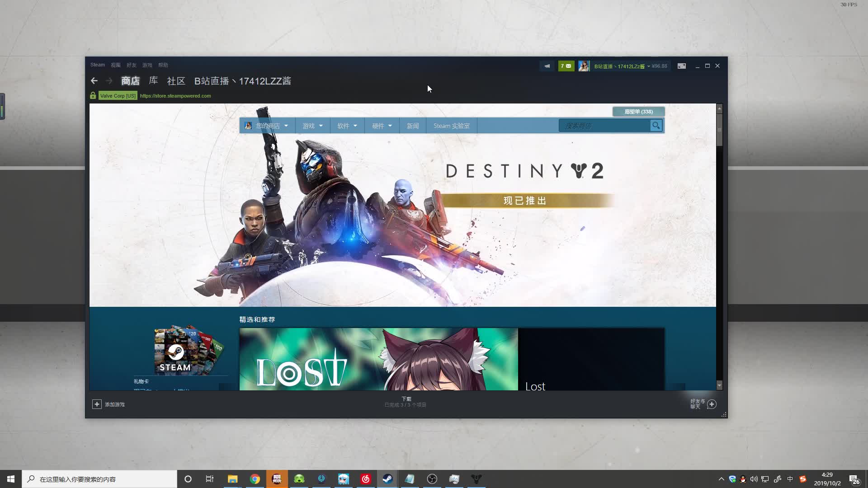Open Windows notification center icon
868x488 pixels.
(854, 479)
